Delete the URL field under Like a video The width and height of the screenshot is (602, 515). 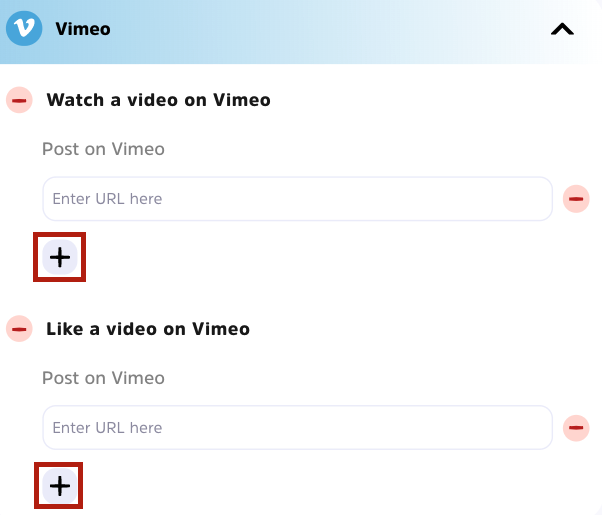pyautogui.click(x=576, y=428)
